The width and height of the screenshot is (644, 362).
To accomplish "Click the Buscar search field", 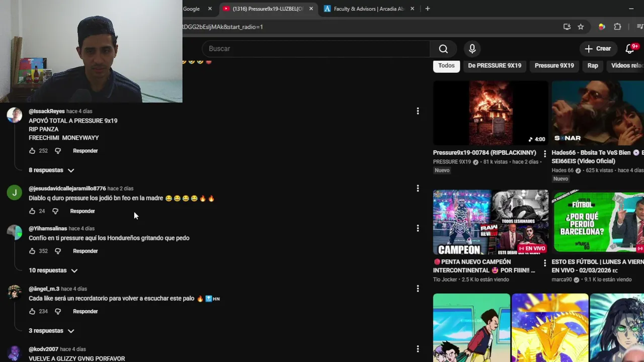I will pos(316,49).
